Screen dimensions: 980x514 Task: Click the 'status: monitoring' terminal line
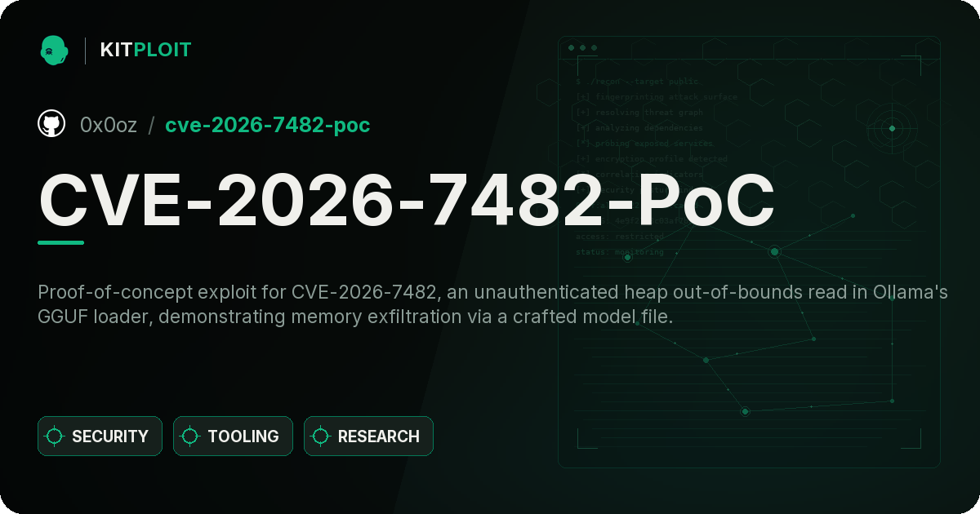(x=620, y=252)
